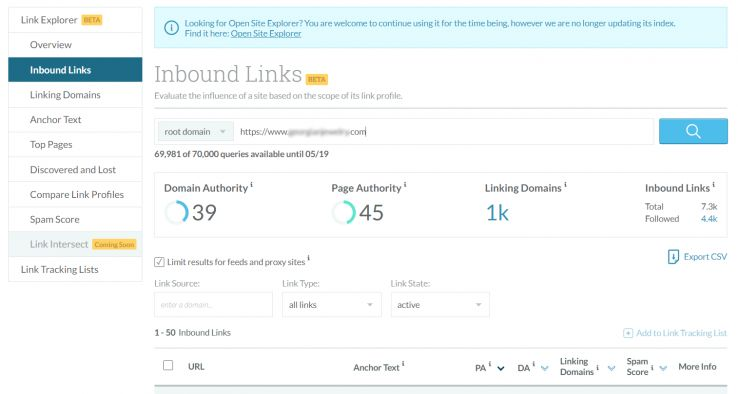Check the select-all box beside URL header
738x394 pixels.
[x=168, y=365]
